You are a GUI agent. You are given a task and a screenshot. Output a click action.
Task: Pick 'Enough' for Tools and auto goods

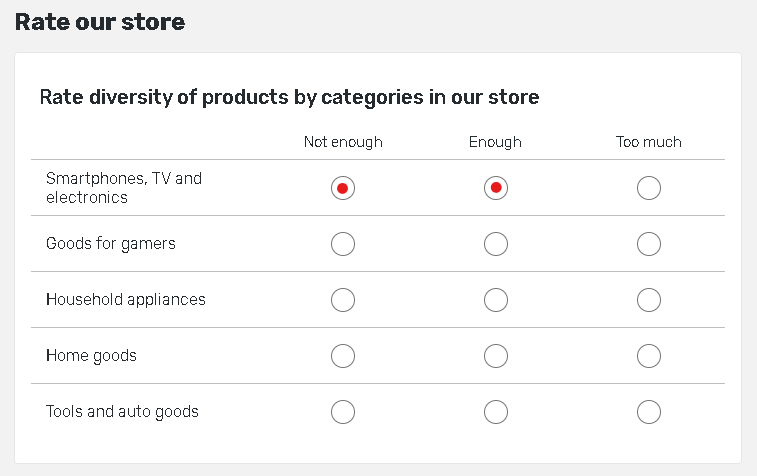click(x=496, y=412)
